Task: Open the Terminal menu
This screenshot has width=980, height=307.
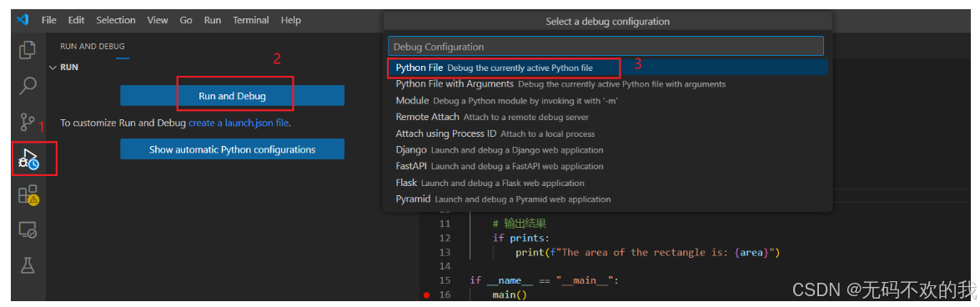Action: pyautogui.click(x=250, y=20)
